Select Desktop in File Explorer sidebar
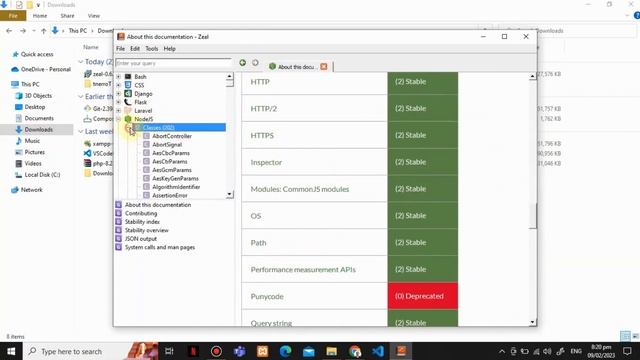This screenshot has width=640, height=360. 35,107
